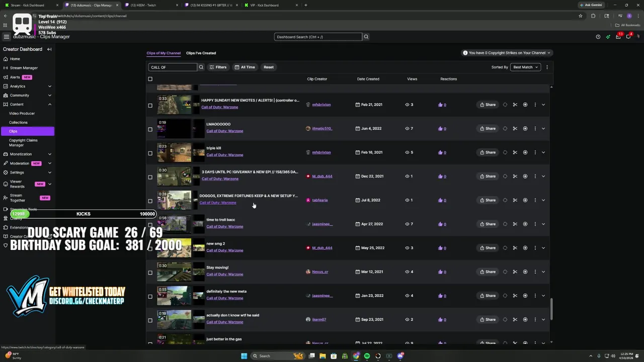Collapse the Content sidebar section
This screenshot has width=644, height=362.
[x=49, y=104]
